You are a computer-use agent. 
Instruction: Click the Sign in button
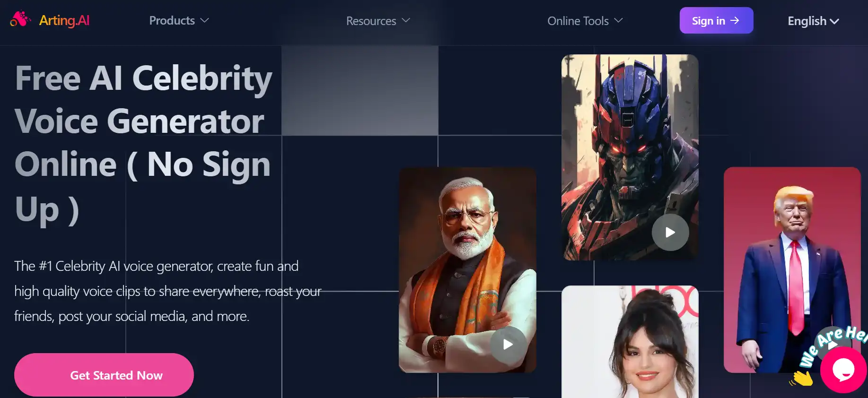(716, 20)
